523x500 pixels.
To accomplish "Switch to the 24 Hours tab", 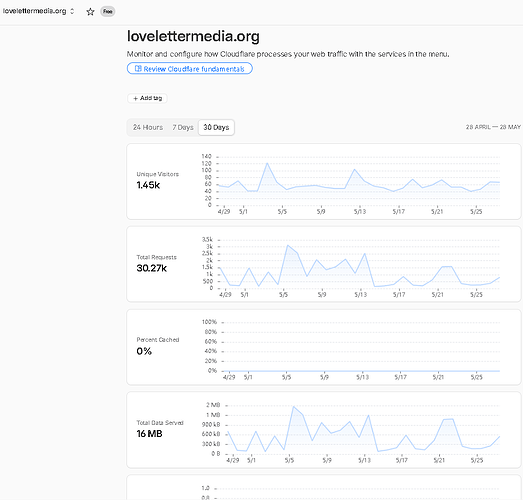I will (x=148, y=127).
